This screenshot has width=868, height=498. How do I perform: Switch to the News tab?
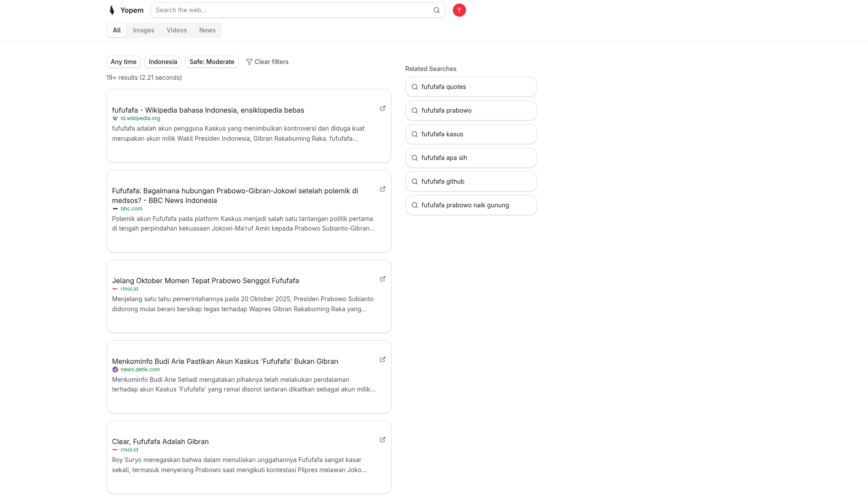click(207, 30)
